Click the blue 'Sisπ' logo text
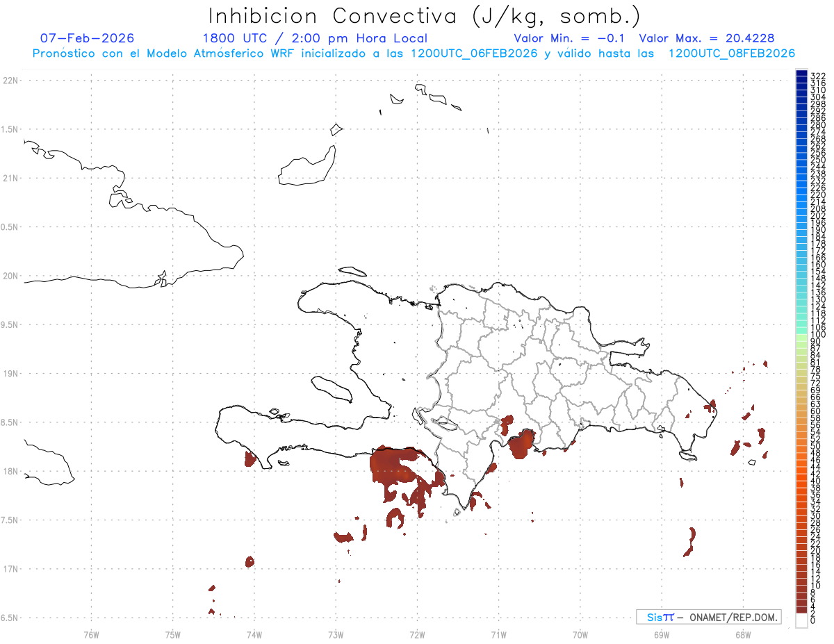This screenshot has height=644, width=834. 660,617
